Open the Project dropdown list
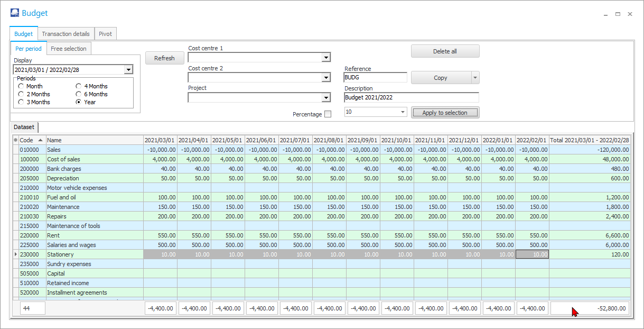This screenshot has width=644, height=329. tap(326, 98)
